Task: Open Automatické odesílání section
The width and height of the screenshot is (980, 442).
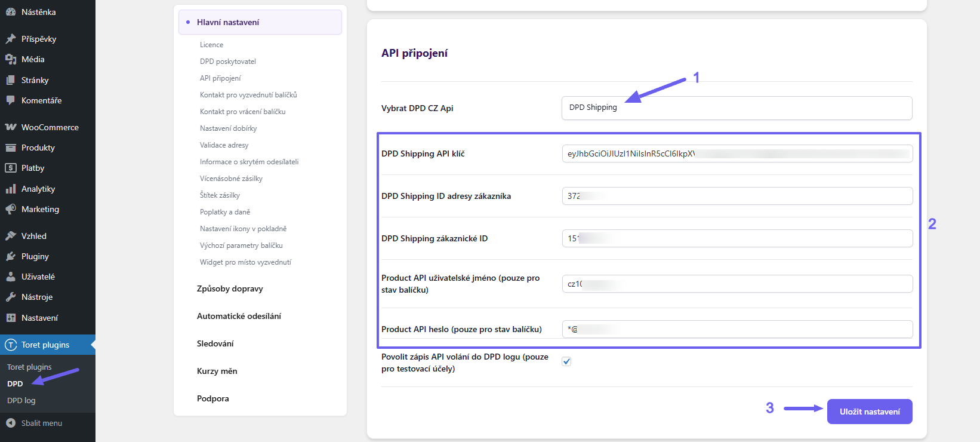Action: (239, 316)
